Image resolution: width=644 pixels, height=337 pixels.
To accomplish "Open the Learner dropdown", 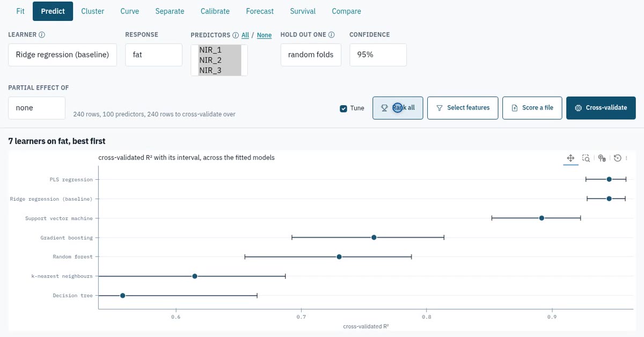I will (63, 55).
